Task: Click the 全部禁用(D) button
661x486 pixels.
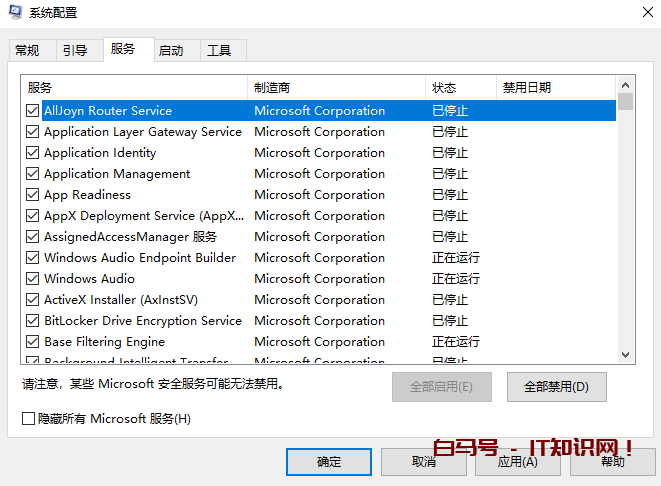Action: pyautogui.click(x=556, y=386)
